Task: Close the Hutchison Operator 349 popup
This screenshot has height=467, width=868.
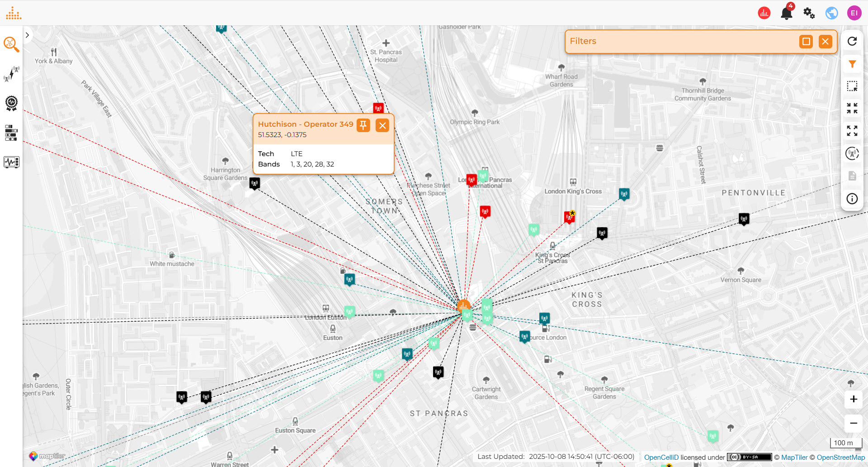Action: pos(382,125)
